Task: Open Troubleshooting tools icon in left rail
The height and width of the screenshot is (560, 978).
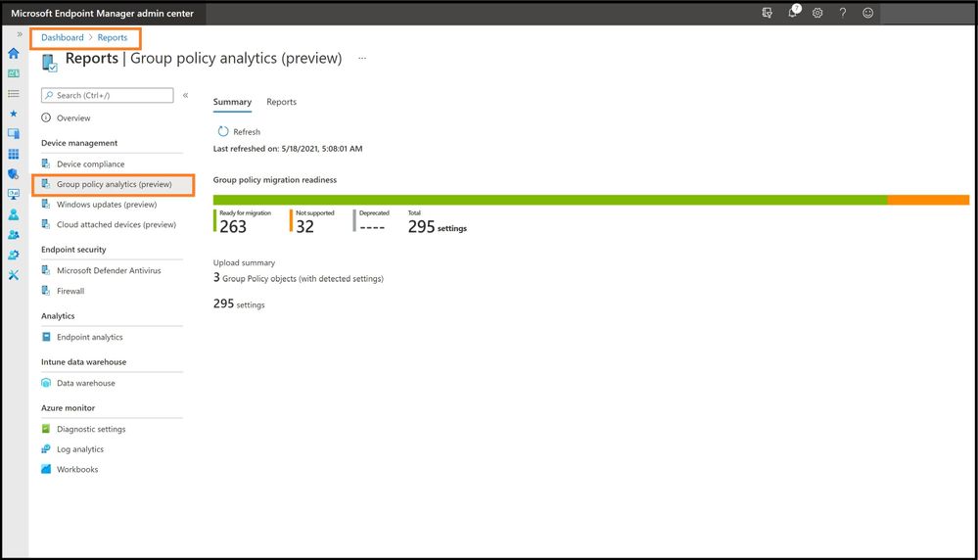Action: 13,275
